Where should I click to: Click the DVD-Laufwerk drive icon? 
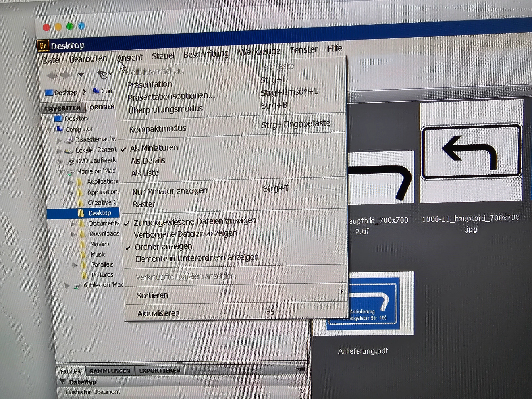71,161
